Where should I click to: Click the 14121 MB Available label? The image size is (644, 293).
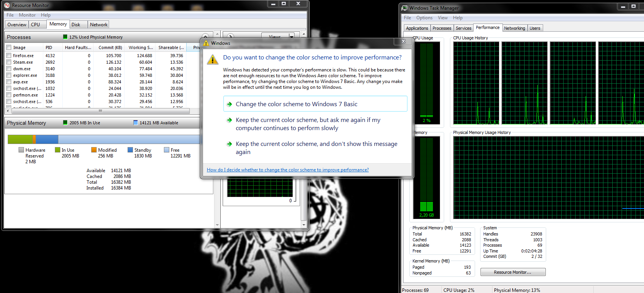coord(159,123)
